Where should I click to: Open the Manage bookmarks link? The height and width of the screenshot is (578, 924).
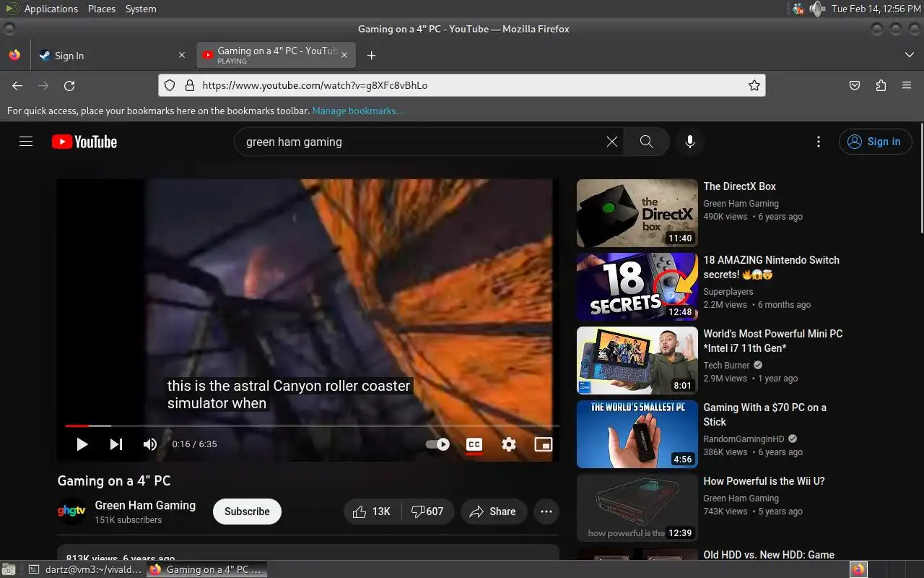358,111
